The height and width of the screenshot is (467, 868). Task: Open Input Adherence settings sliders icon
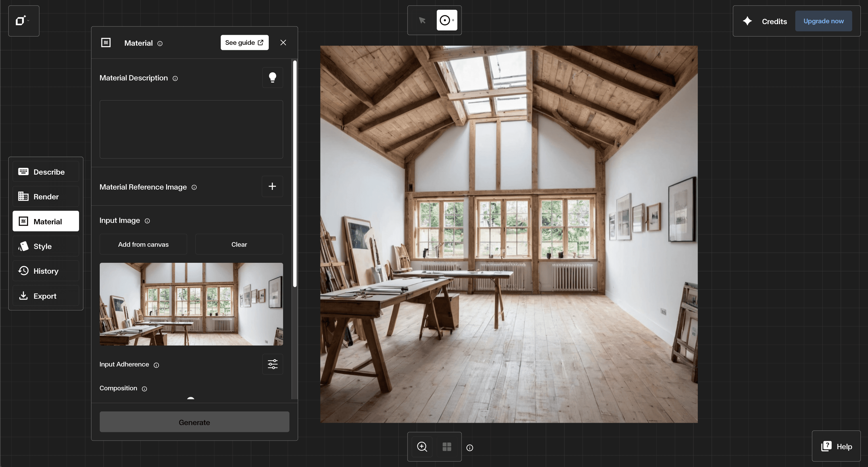tap(272, 364)
